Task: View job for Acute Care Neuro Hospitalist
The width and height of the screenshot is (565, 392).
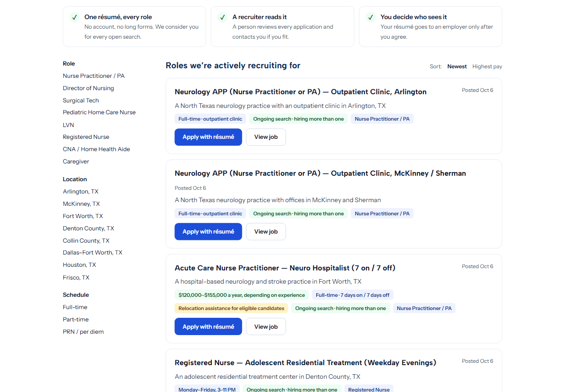Action: [266, 326]
